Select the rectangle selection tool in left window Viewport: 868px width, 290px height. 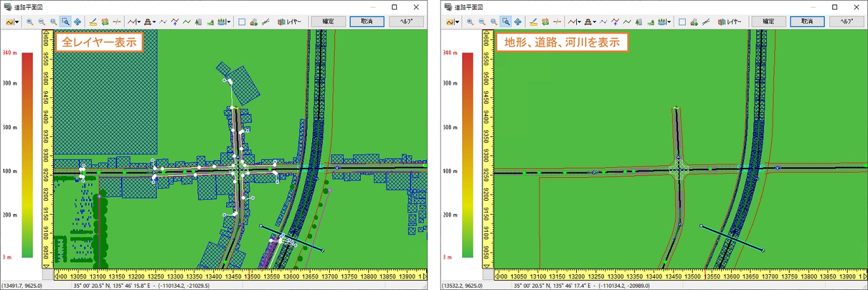pos(241,22)
